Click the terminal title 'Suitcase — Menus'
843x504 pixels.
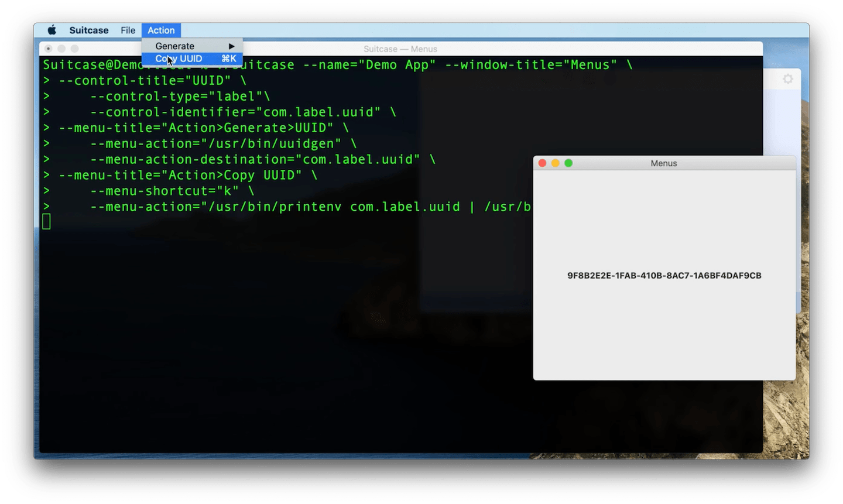400,49
